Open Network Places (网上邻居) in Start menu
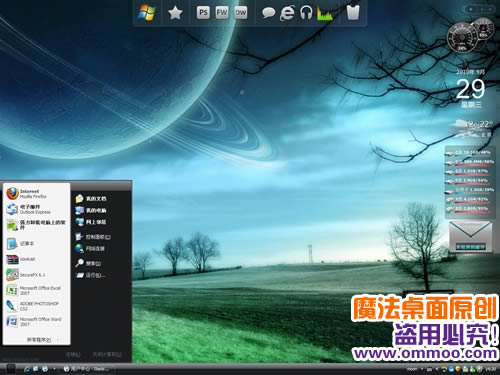 coord(91,222)
